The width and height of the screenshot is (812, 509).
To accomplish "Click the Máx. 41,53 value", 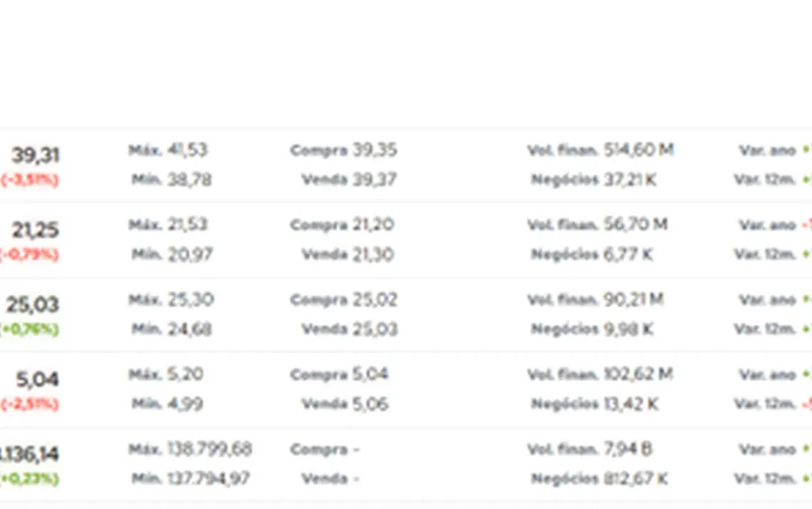I will 168,150.
